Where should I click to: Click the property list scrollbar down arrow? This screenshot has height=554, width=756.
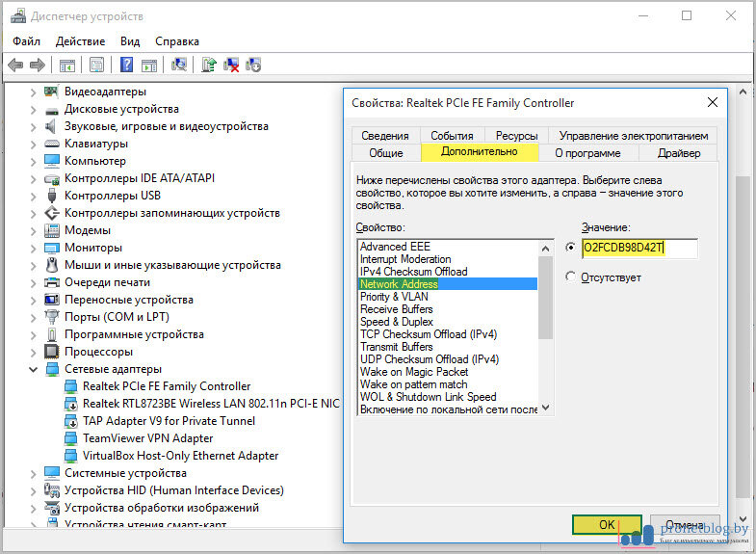pyautogui.click(x=545, y=408)
